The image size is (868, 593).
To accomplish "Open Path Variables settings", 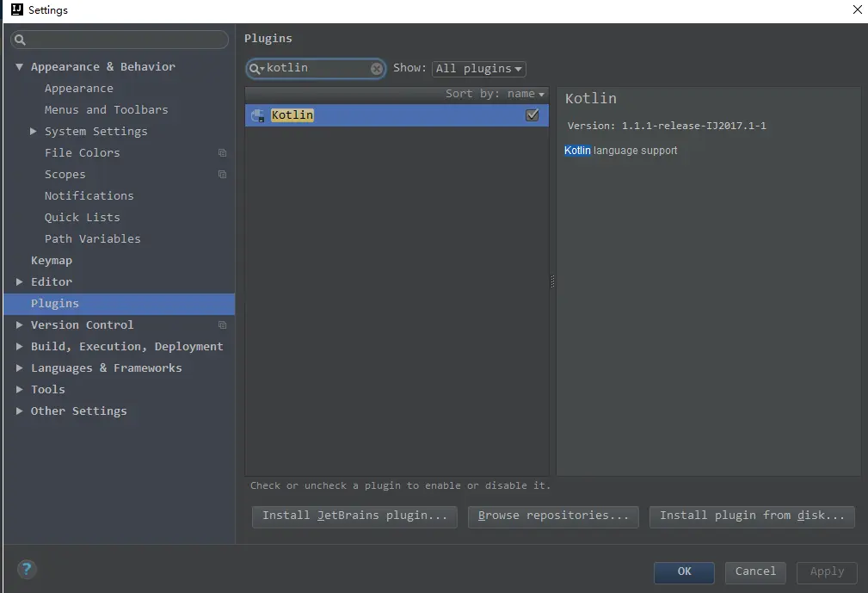I will coord(92,239).
